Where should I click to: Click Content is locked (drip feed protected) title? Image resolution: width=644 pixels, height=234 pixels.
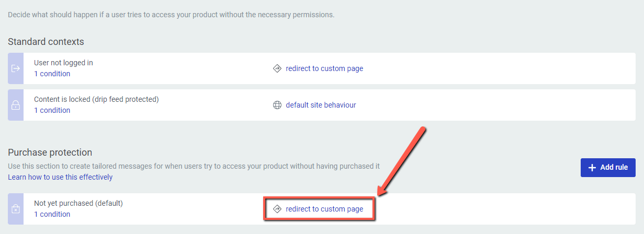pos(96,99)
